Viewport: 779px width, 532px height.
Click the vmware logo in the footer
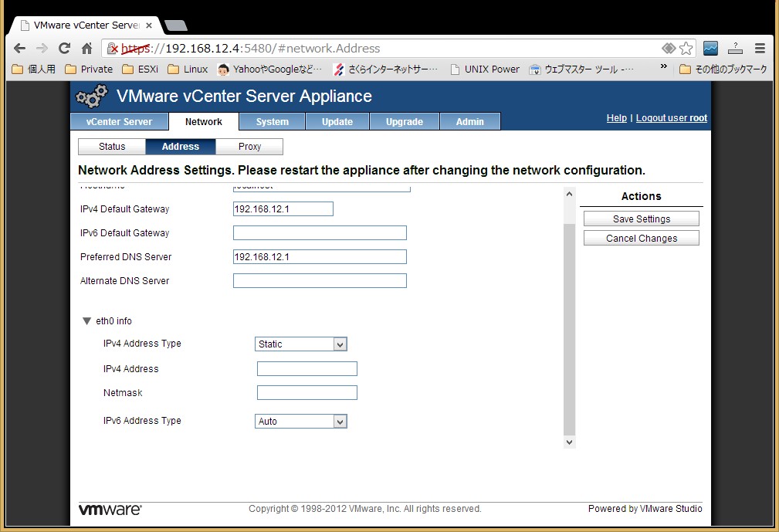(x=110, y=510)
